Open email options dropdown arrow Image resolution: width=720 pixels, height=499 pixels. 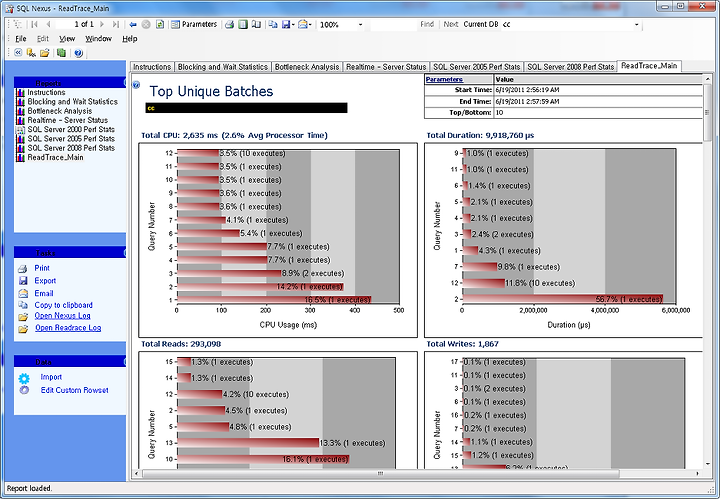(x=311, y=24)
